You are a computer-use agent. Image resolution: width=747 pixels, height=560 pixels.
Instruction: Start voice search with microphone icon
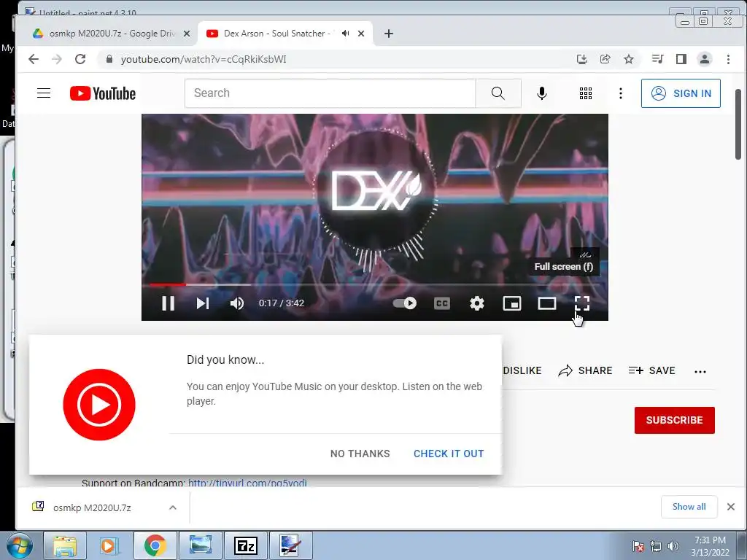point(542,93)
